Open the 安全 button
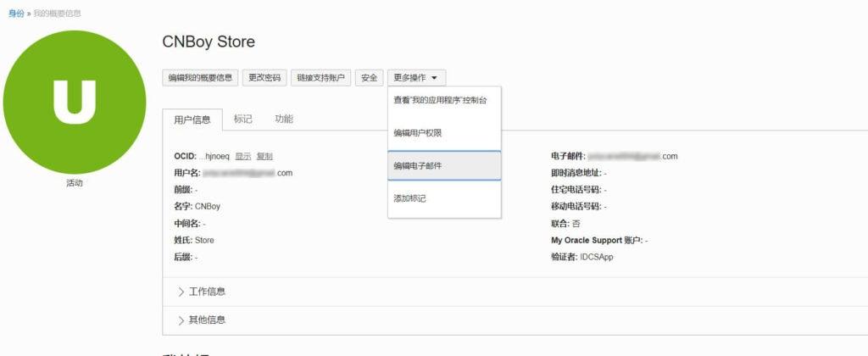Viewport: 868px width, 356px height. coord(370,78)
